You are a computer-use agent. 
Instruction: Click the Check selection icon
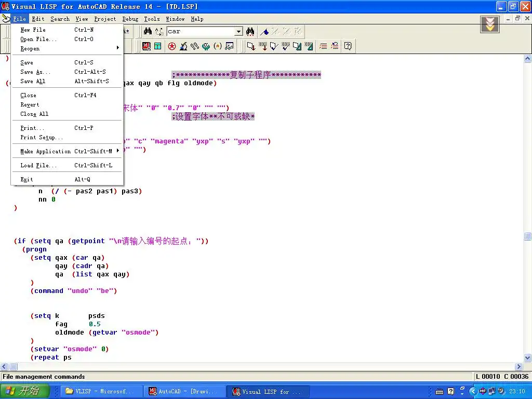[x=286, y=46]
